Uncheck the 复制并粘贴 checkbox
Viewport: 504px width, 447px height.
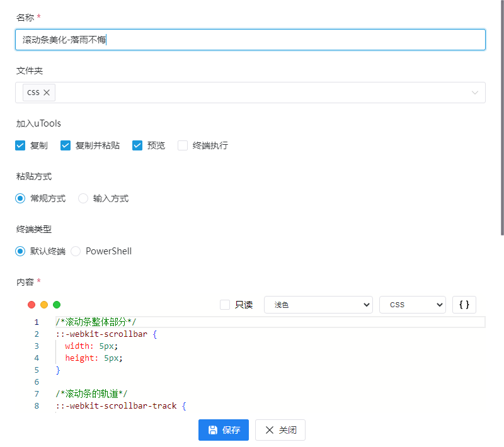pyautogui.click(x=66, y=145)
